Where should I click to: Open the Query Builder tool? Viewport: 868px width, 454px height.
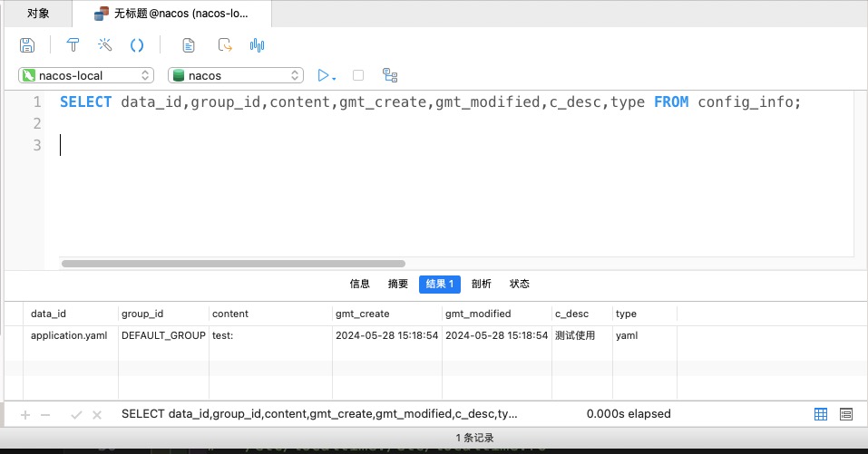pyautogui.click(x=74, y=45)
